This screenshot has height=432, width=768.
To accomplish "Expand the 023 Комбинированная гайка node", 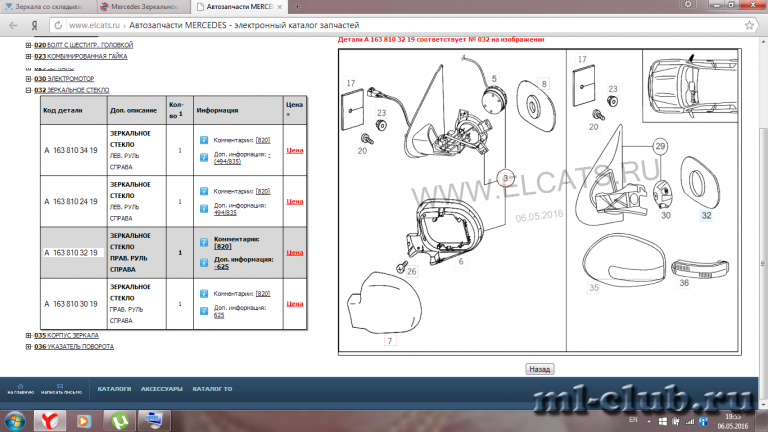I will pos(28,56).
